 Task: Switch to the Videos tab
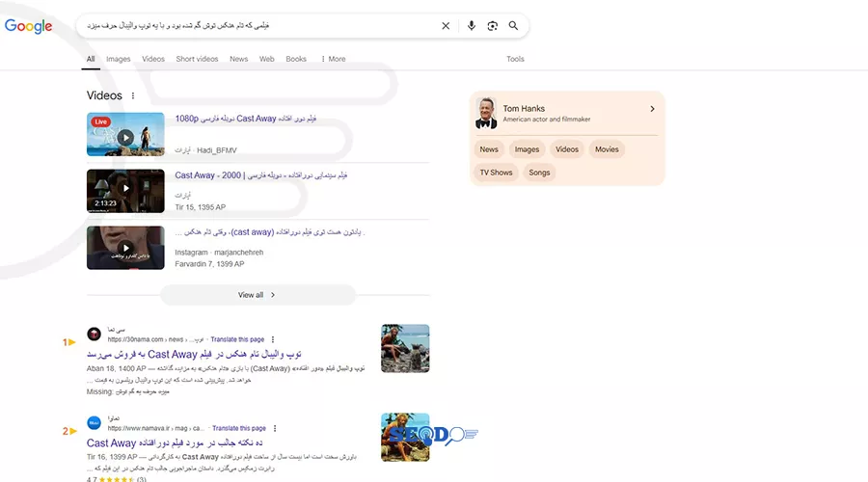coord(153,59)
